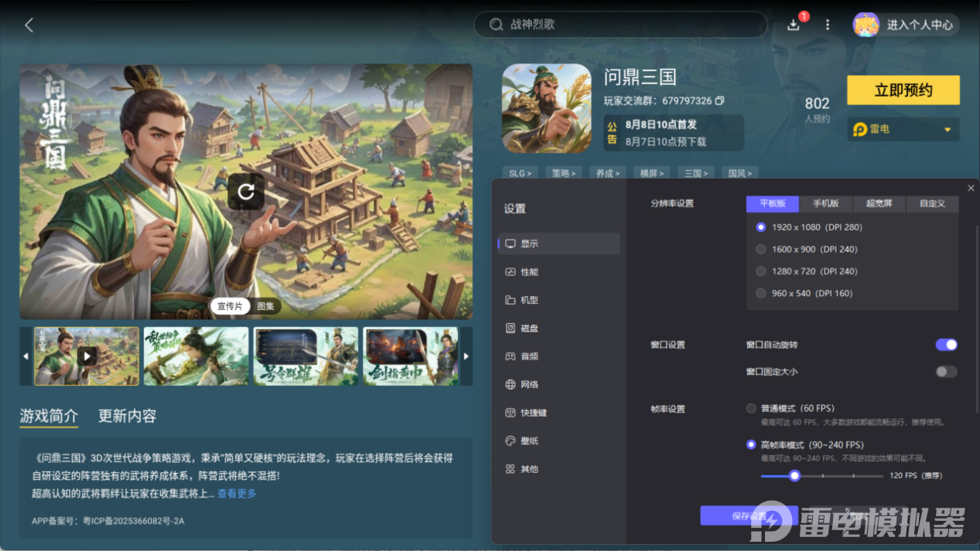Open the three-dot more menu
Viewport: 980px width, 551px height.
tap(828, 25)
